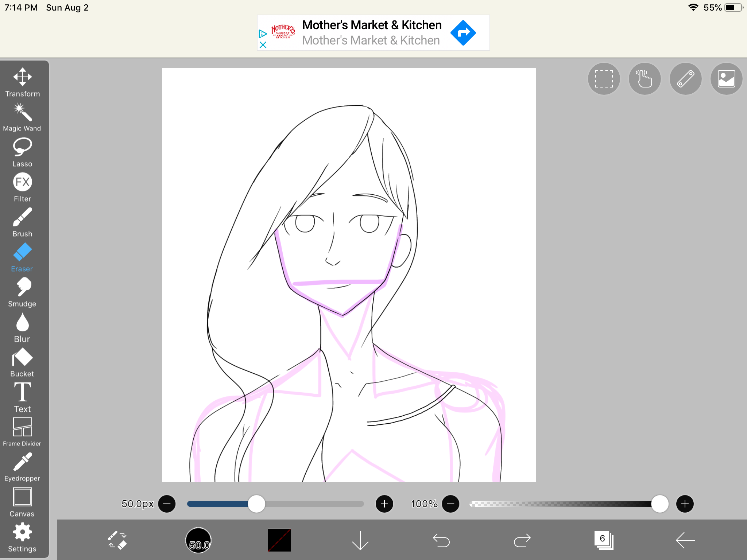Screen dimensions: 747x560
Task: Toggle the stabilizer hand icon
Action: [x=645, y=79]
